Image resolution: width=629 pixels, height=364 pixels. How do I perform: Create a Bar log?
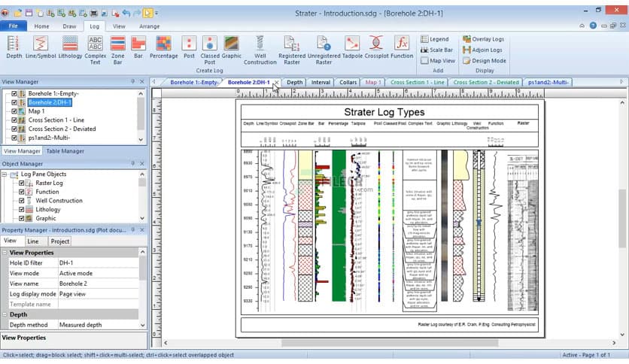tap(138, 47)
